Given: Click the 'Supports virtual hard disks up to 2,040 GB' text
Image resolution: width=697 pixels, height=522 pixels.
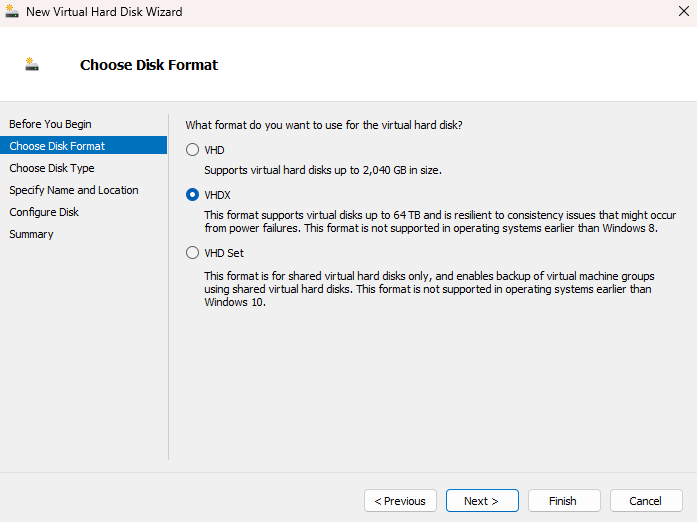Looking at the screenshot, I should (323, 170).
